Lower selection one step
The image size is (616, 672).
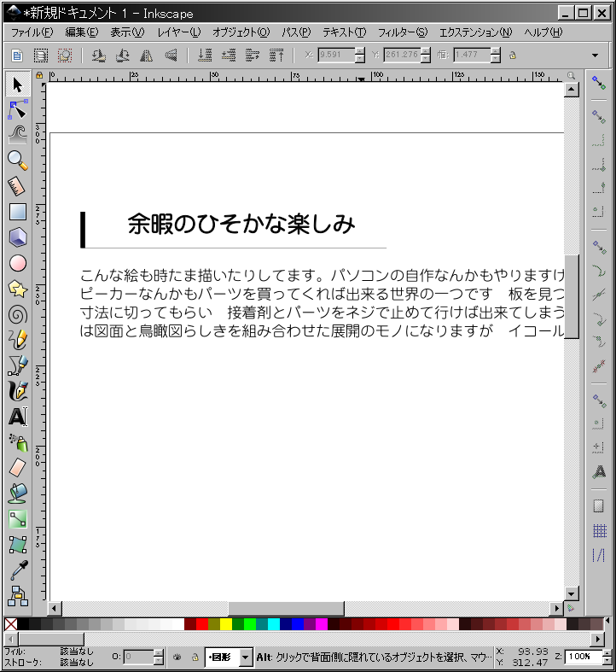(x=229, y=56)
